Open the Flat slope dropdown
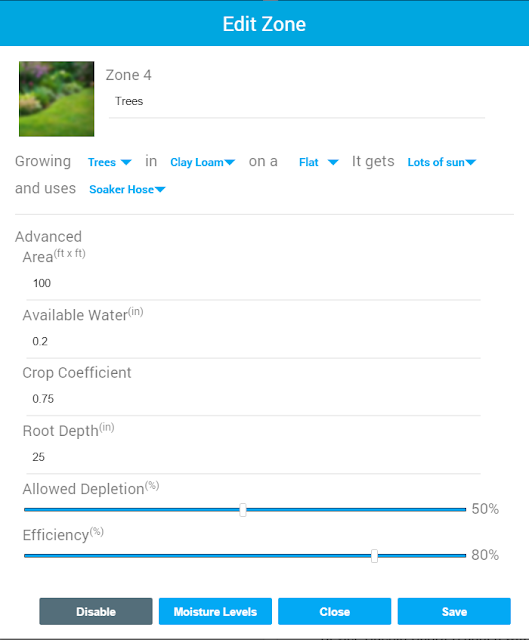The image size is (529, 640). coord(318,162)
